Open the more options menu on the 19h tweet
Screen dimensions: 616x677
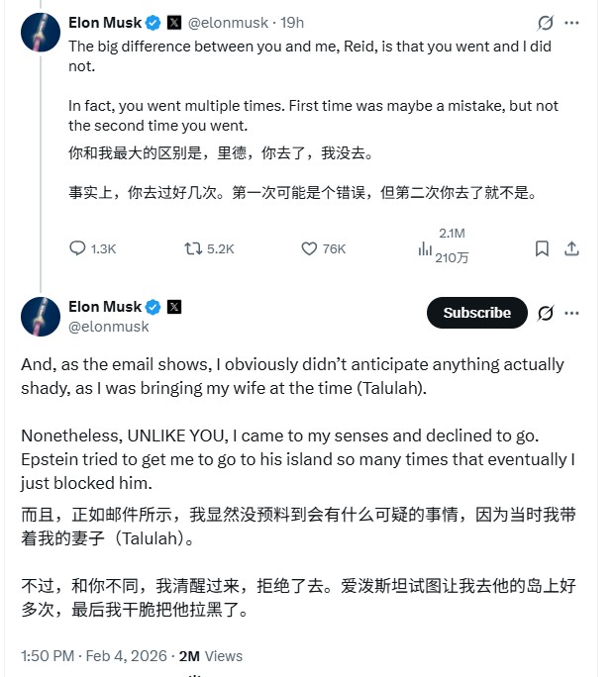[x=571, y=22]
